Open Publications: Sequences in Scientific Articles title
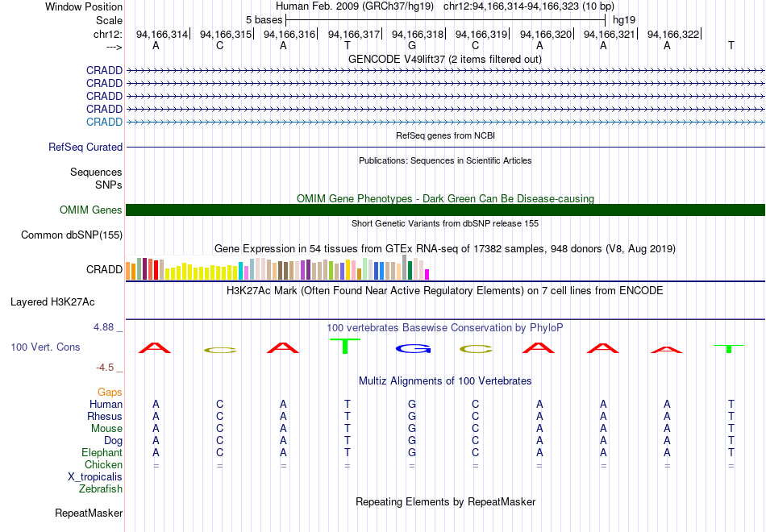The width and height of the screenshot is (766, 532). [445, 160]
